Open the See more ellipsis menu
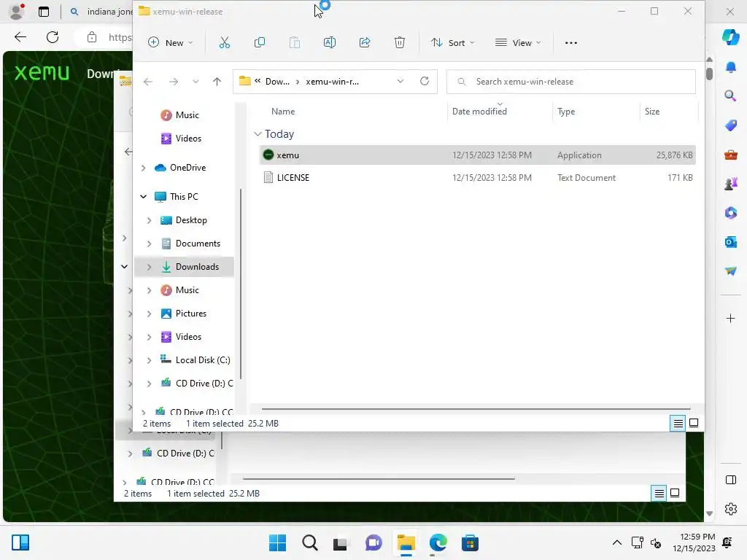 pos(570,43)
